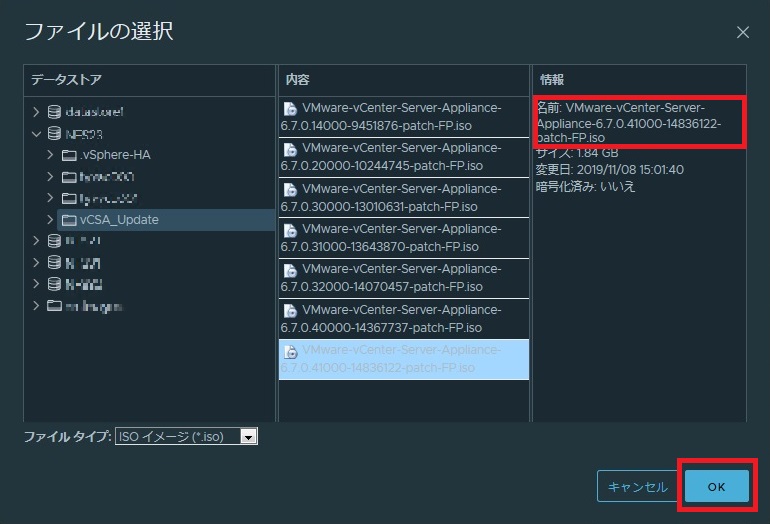Screen dimensions: 770x524
Task: Click the datastore1 database icon
Action: coord(54,112)
